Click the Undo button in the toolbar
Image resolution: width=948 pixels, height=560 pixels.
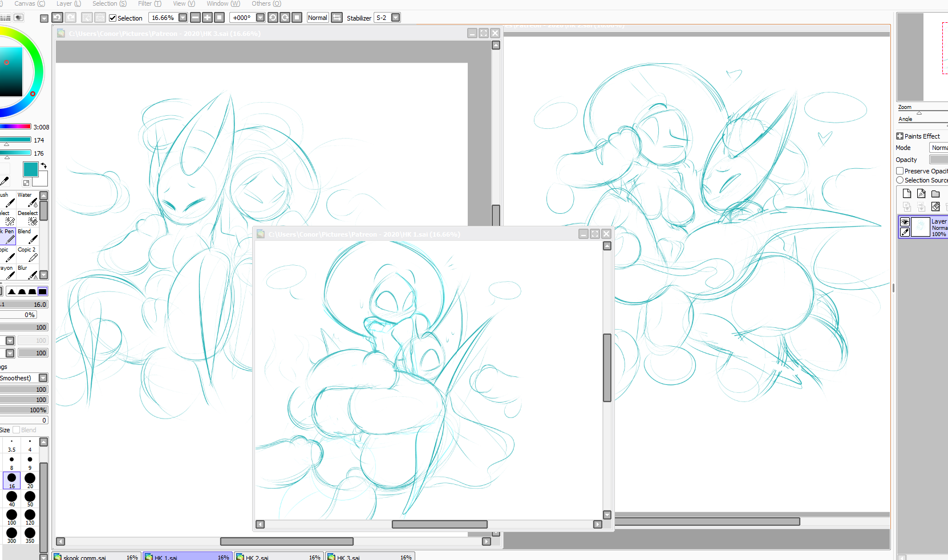point(57,18)
